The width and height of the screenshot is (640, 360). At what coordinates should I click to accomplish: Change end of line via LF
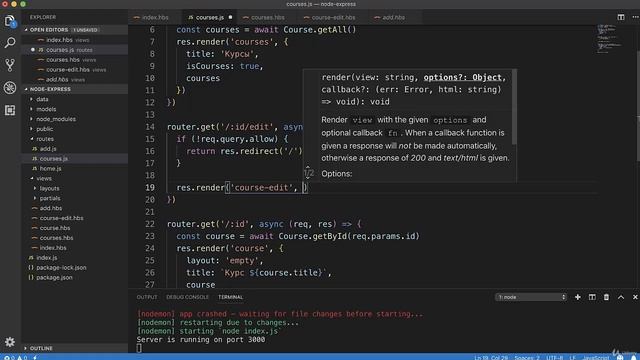572,358
